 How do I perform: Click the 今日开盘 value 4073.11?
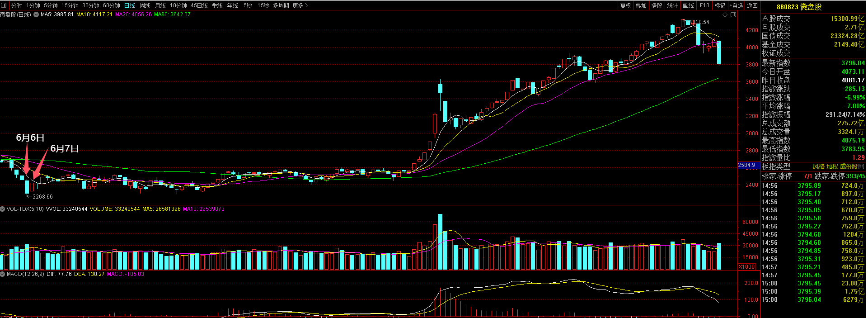click(x=853, y=72)
